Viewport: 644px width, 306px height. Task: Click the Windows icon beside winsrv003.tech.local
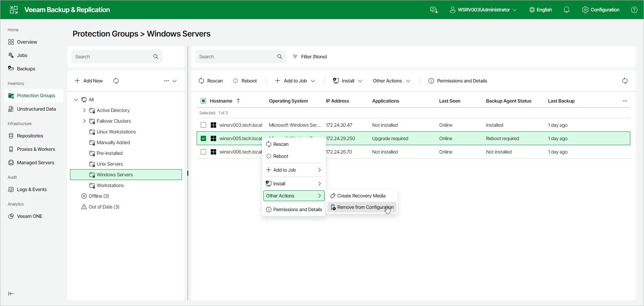(x=213, y=125)
